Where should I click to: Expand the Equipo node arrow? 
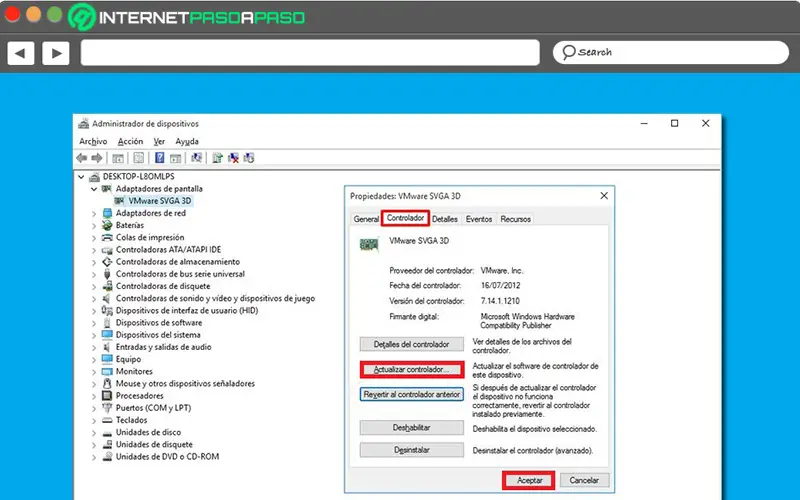tap(94, 360)
